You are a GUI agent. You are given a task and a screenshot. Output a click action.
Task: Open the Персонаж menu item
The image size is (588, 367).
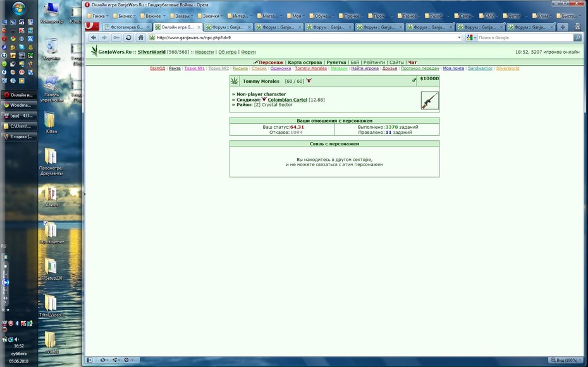coord(271,62)
